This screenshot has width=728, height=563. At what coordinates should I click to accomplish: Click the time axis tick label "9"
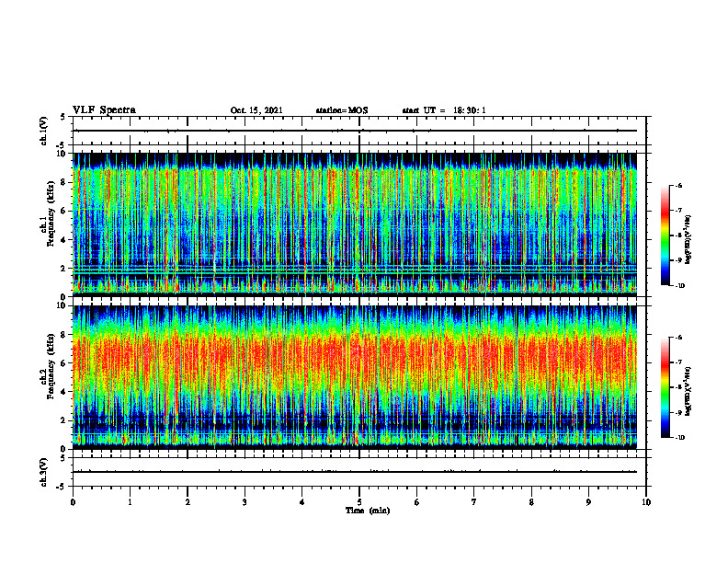coord(588,502)
